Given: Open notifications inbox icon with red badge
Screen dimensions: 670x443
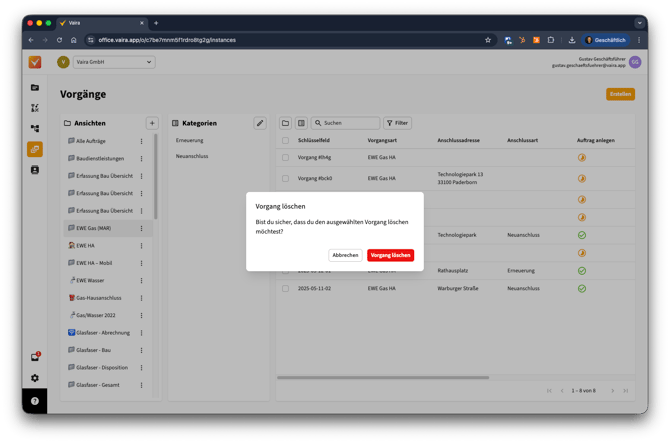Looking at the screenshot, I should (35, 357).
